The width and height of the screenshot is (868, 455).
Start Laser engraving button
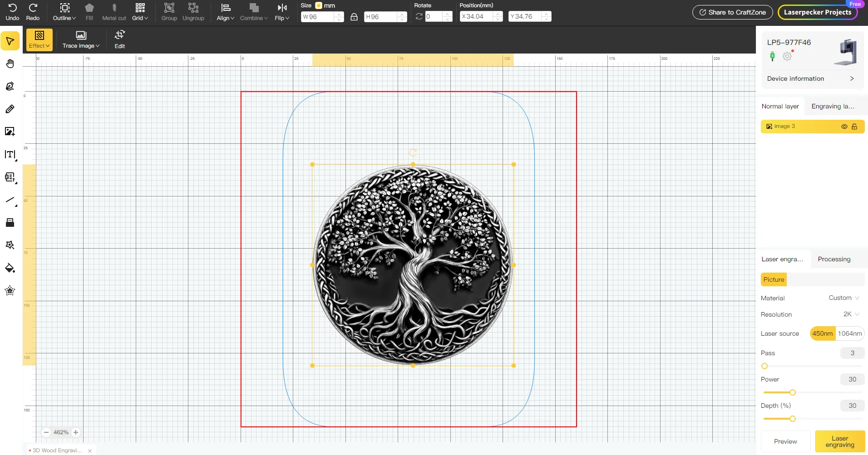[x=840, y=441]
